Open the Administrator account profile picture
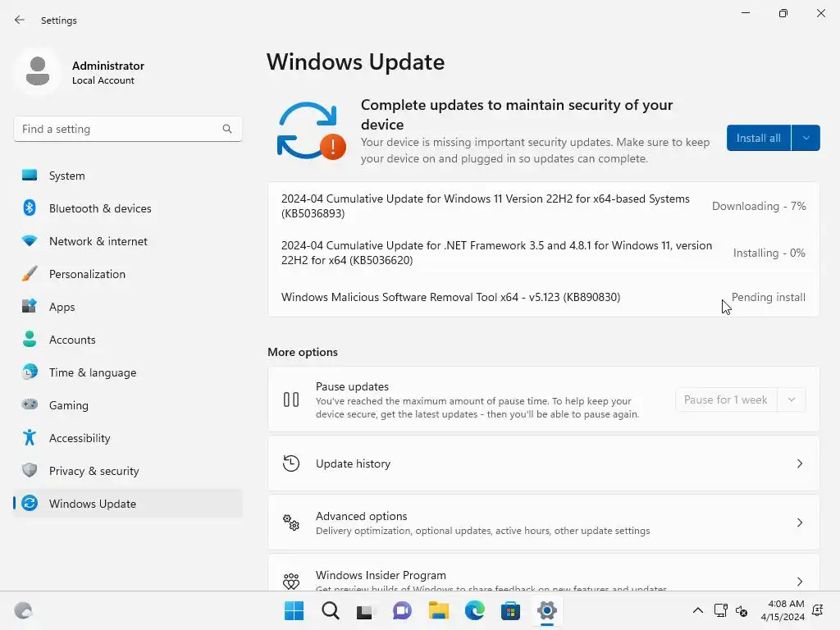 [x=38, y=72]
